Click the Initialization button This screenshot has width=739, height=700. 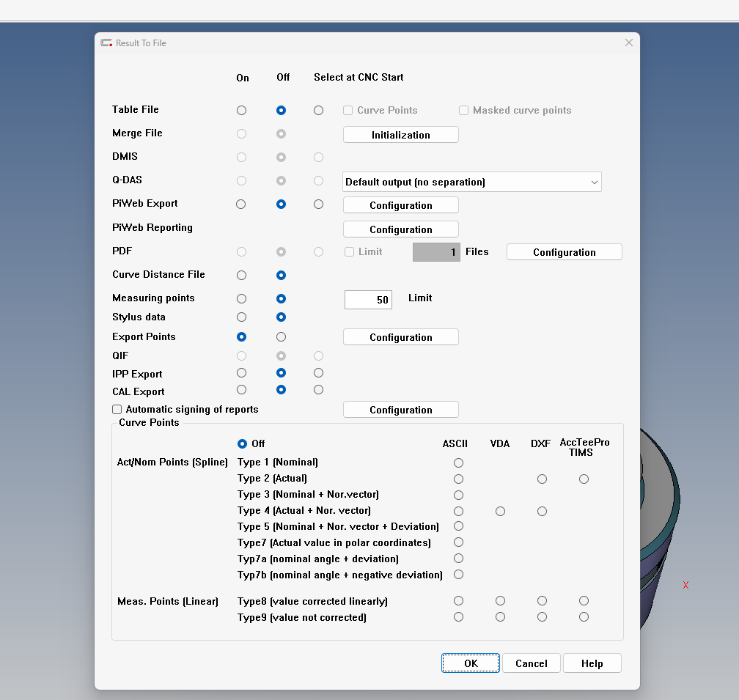[x=400, y=135]
